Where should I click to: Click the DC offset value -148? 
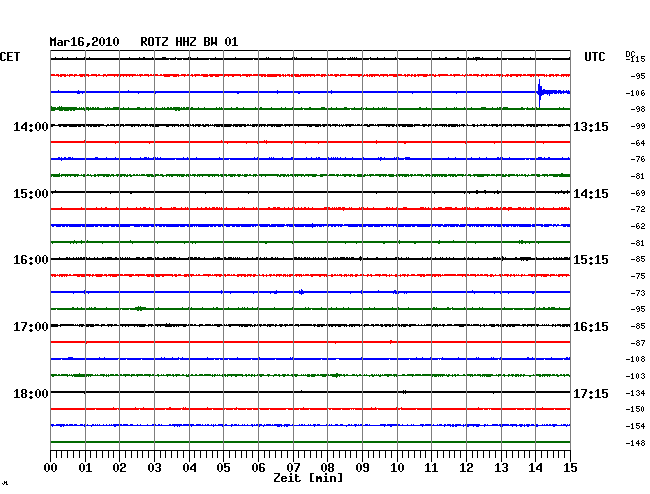click(635, 443)
